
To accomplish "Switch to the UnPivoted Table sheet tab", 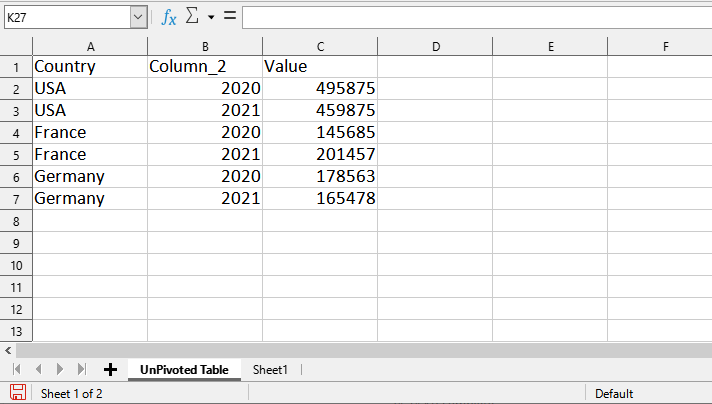I will pyautogui.click(x=184, y=370).
